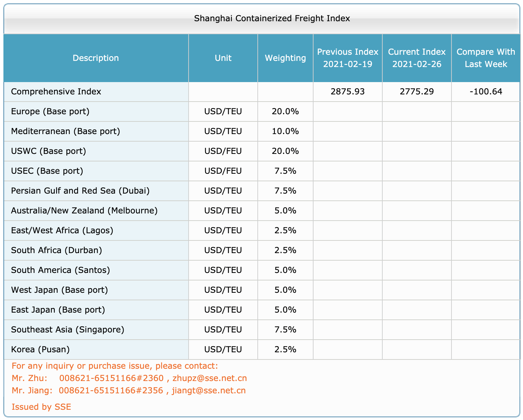Select the change value -100.64
Viewport: 523px width, 420px height.
(x=486, y=92)
